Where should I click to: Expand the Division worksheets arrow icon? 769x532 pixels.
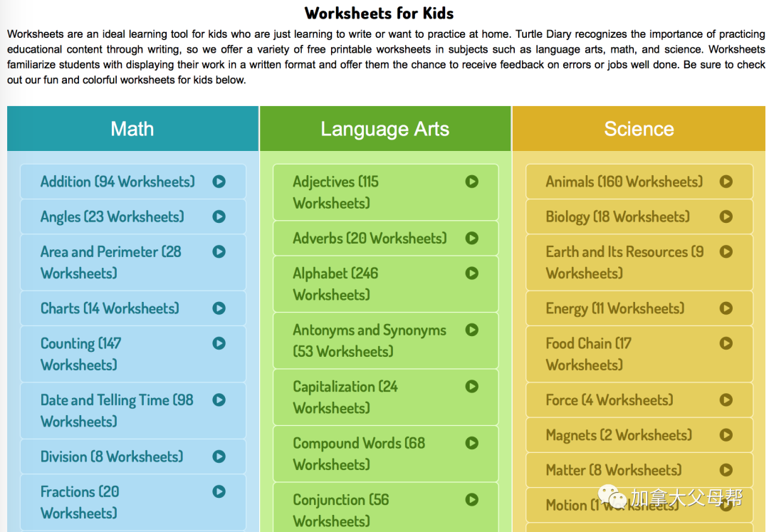click(219, 457)
